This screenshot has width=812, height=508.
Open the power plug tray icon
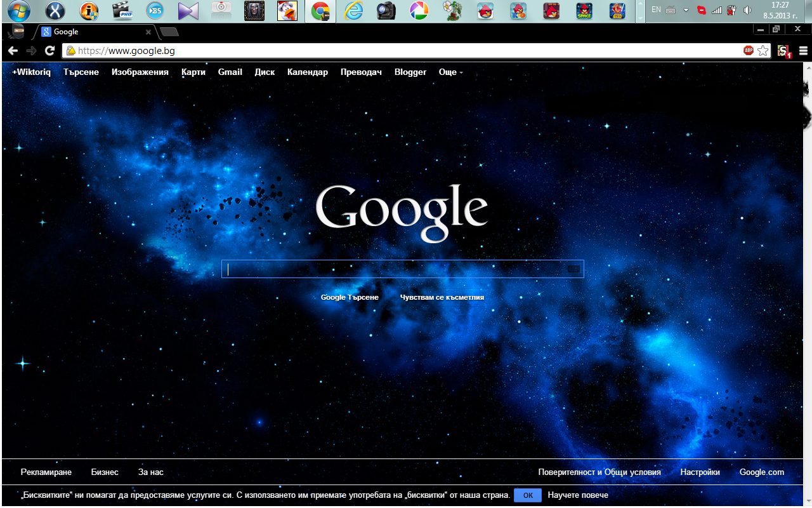pos(731,10)
